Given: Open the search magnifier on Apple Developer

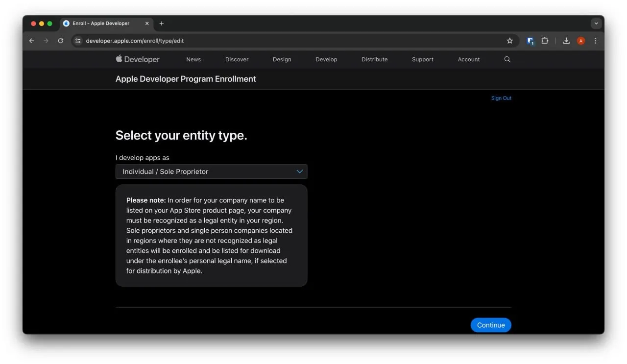Looking at the screenshot, I should coord(507,59).
